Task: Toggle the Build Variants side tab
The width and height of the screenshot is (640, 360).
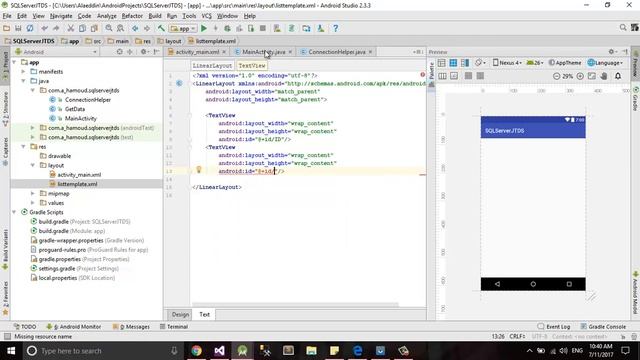Action: pyautogui.click(x=5, y=249)
